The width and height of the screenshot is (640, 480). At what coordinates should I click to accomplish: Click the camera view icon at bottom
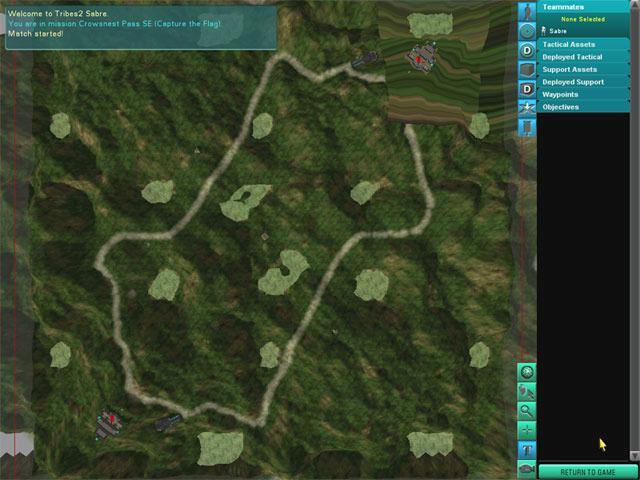(527, 469)
